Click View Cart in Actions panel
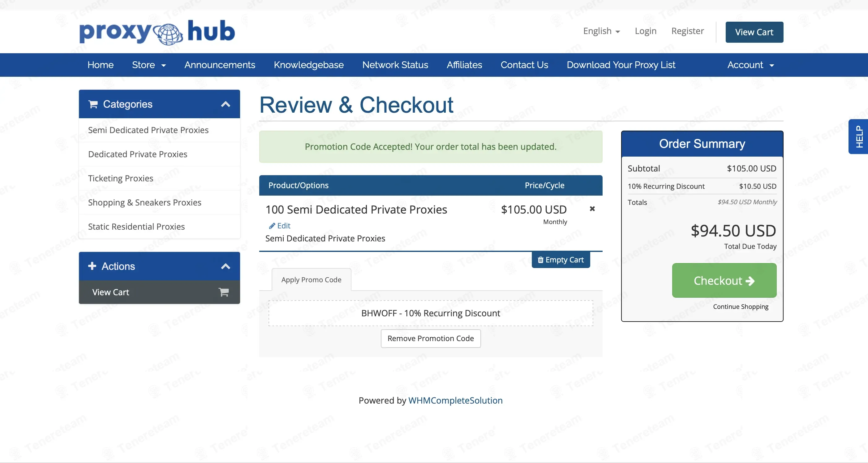 159,292
